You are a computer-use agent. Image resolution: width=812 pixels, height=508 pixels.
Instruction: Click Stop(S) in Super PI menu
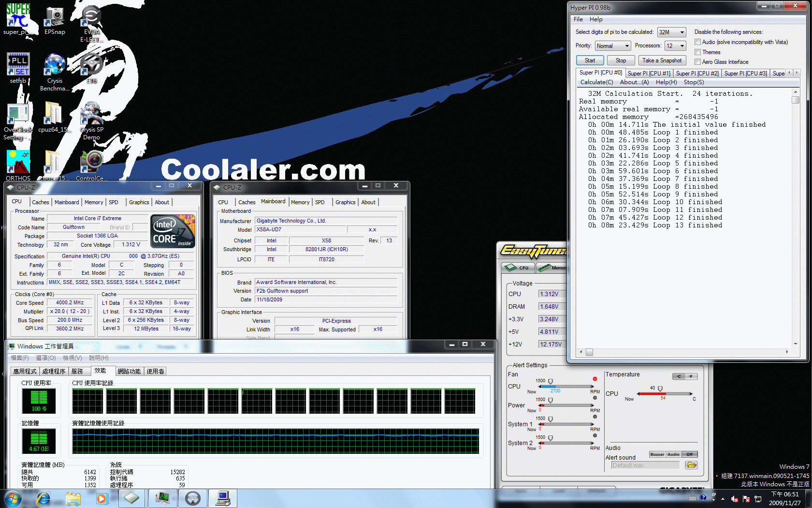(694, 82)
